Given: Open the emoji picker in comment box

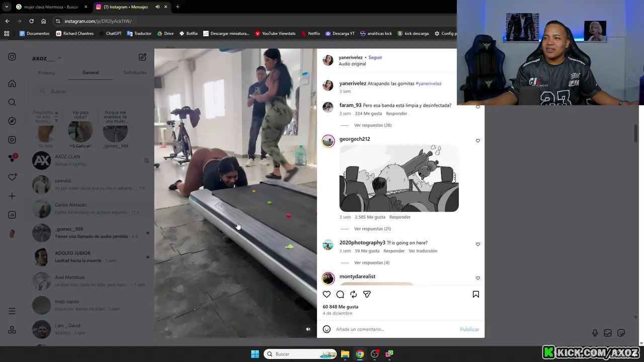Looking at the screenshot, I should pos(327,329).
